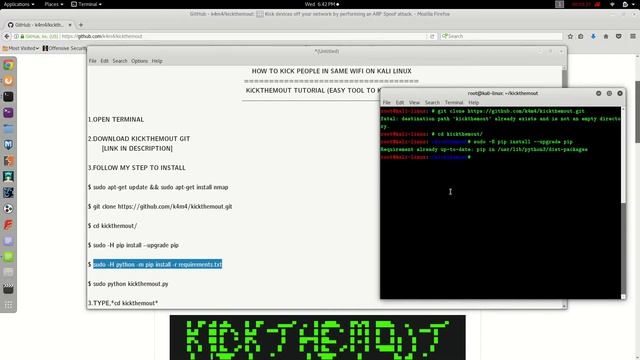This screenshot has width=640, height=360.
Task: Open the workspace indicator in top bar
Action: tap(560, 4)
